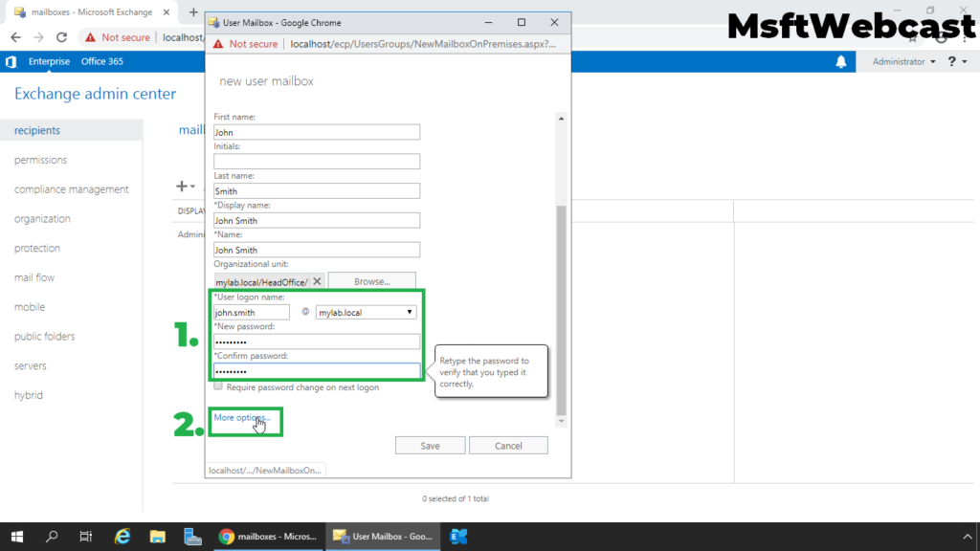Open a new Chrome tab

(x=193, y=11)
